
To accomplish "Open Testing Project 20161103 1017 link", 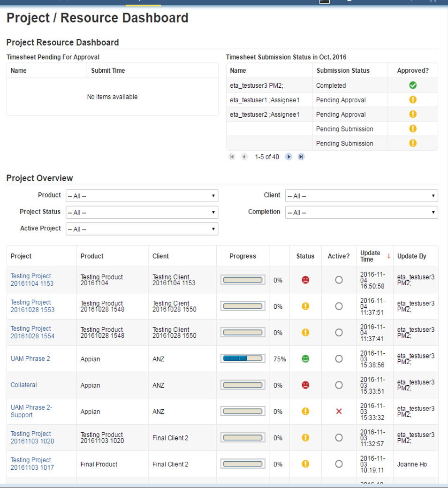I will pyautogui.click(x=32, y=464).
